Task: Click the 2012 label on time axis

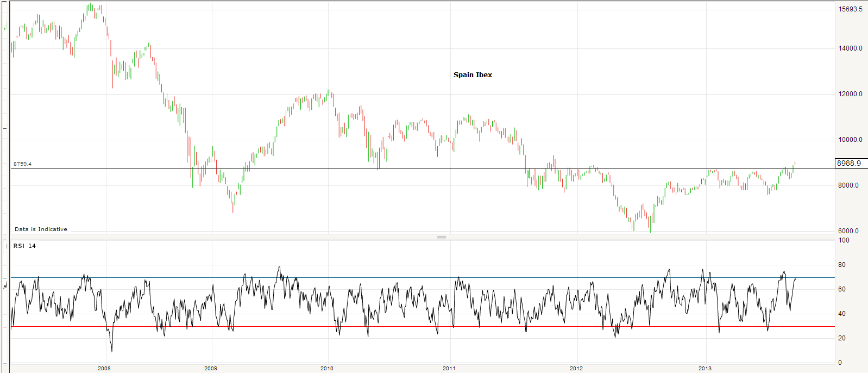Action: pos(576,368)
